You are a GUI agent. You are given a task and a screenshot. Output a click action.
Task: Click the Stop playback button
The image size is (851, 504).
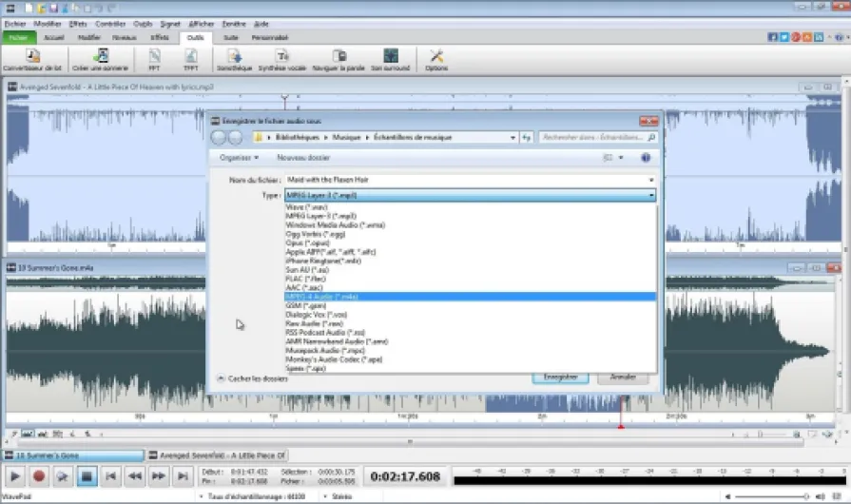(87, 475)
